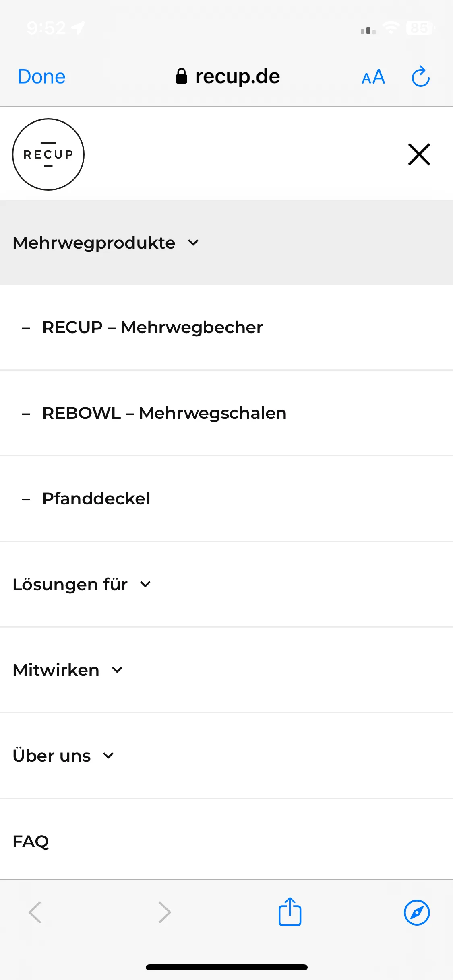Open the FAQ link
The width and height of the screenshot is (453, 980).
[x=31, y=841]
